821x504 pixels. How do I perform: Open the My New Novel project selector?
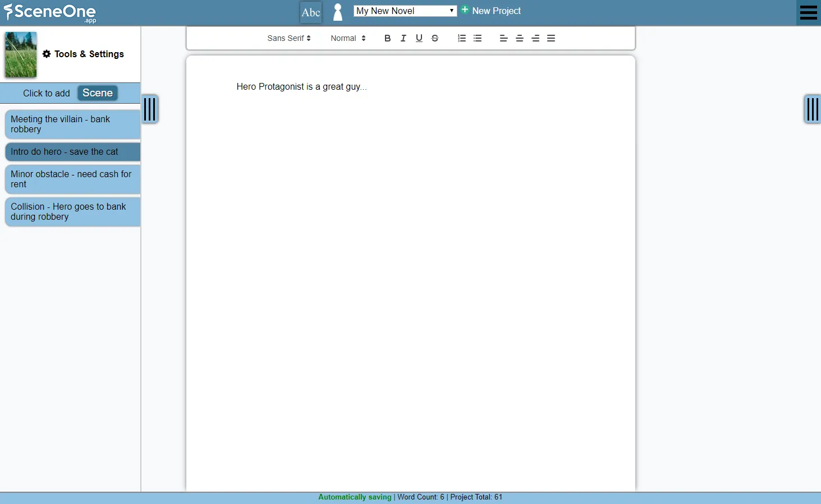pos(405,11)
